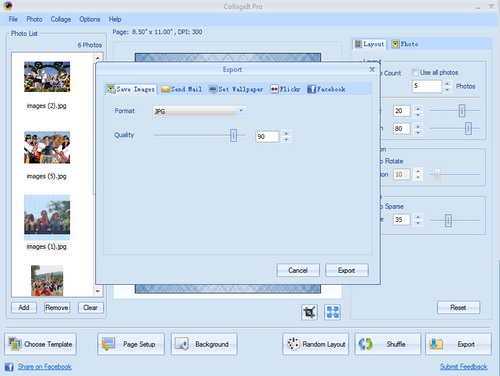Click the Sparse value field showing 35
This screenshot has width=500, height=376.
401,220
